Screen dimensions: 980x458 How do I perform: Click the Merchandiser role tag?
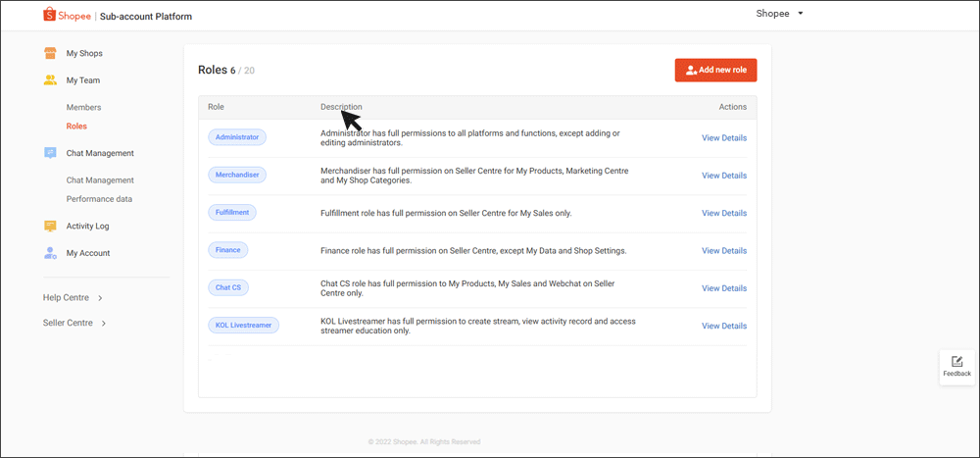[237, 176]
